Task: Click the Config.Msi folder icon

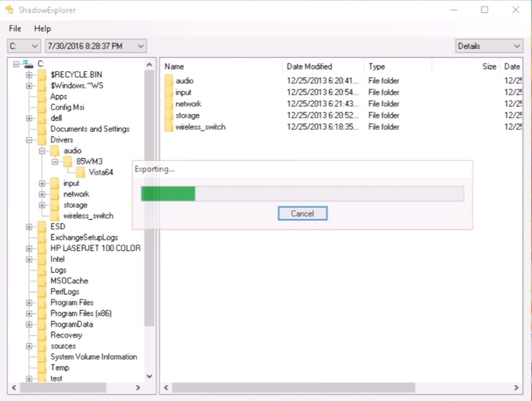Action: click(42, 107)
